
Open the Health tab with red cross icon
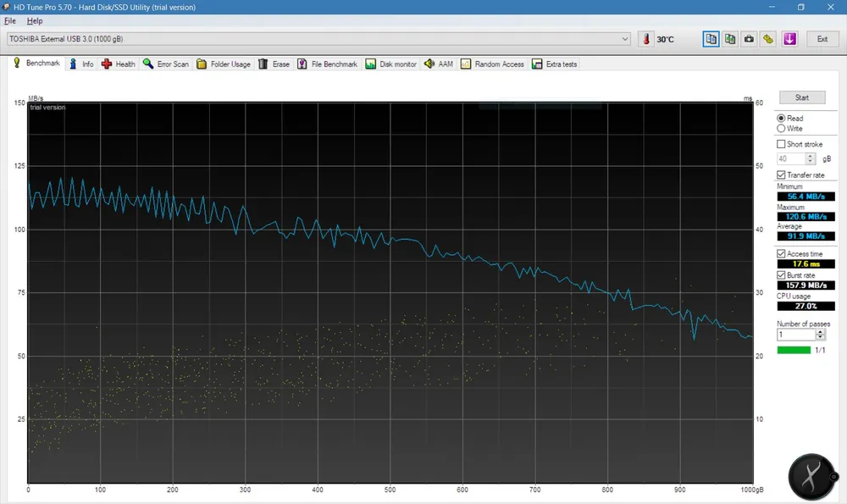coord(119,64)
